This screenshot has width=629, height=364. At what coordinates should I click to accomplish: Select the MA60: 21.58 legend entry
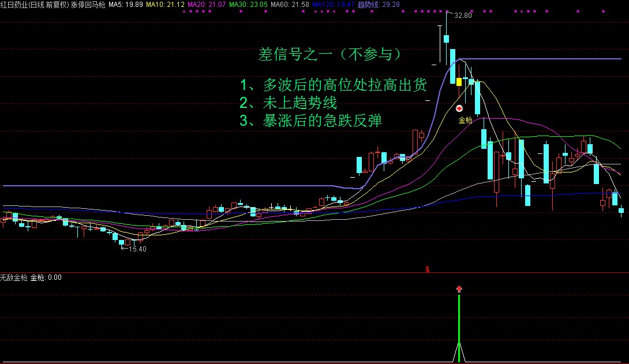tap(290, 5)
